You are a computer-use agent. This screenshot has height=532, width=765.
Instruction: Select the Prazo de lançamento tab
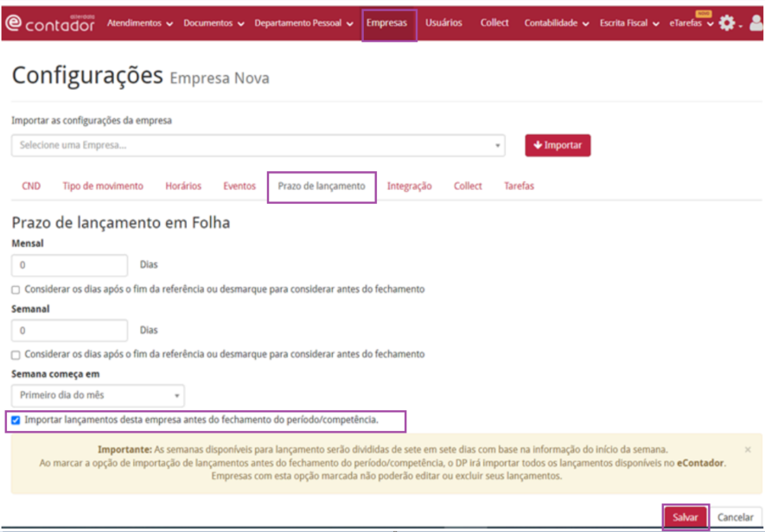322,186
